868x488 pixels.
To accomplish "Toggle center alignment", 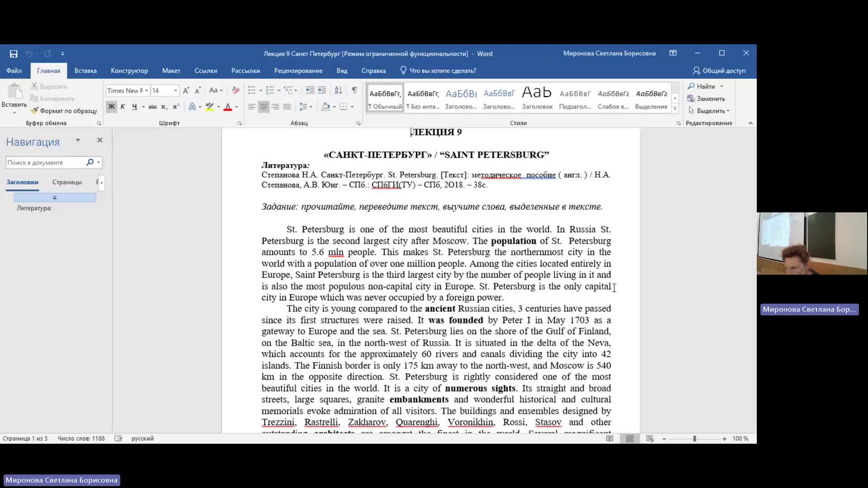I will coord(264,107).
